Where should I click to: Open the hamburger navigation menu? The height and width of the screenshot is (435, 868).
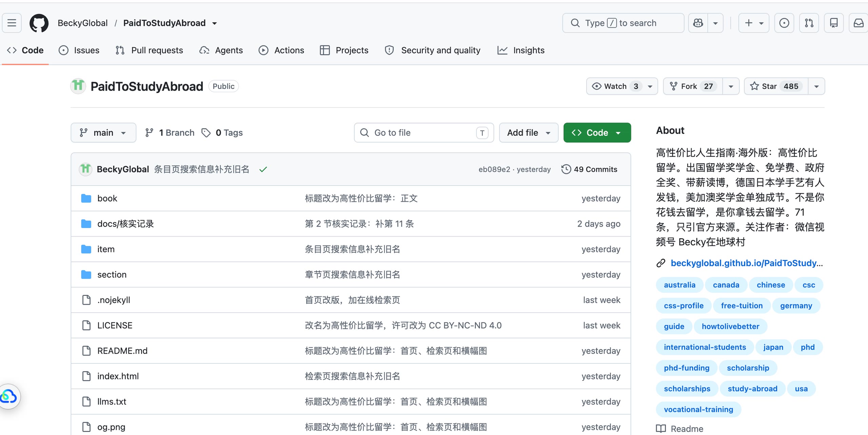[12, 23]
